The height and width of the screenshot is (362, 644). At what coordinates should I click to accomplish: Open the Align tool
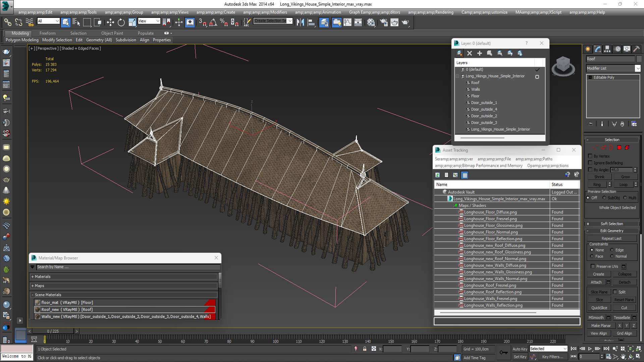coord(311,22)
